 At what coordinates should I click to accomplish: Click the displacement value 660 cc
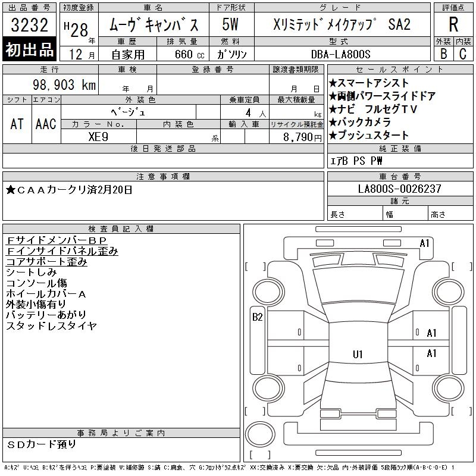coord(189,54)
